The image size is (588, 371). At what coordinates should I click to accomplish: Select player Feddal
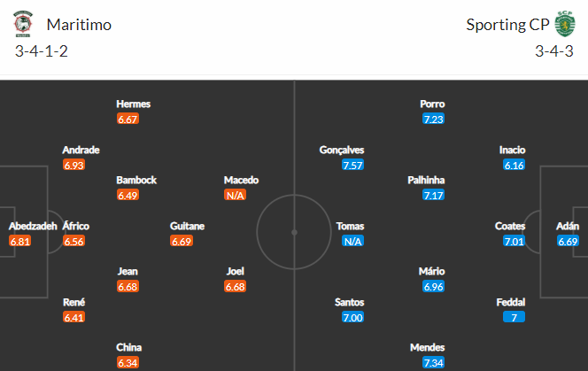point(511,301)
